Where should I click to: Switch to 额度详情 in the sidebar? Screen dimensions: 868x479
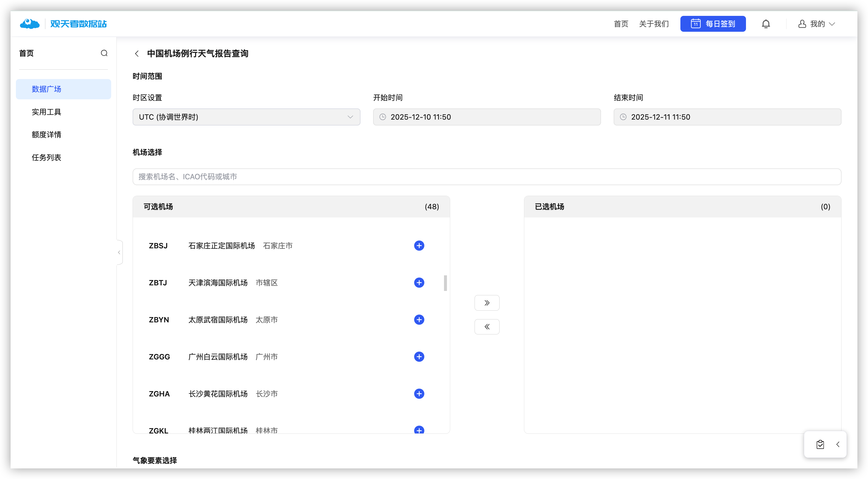46,134
